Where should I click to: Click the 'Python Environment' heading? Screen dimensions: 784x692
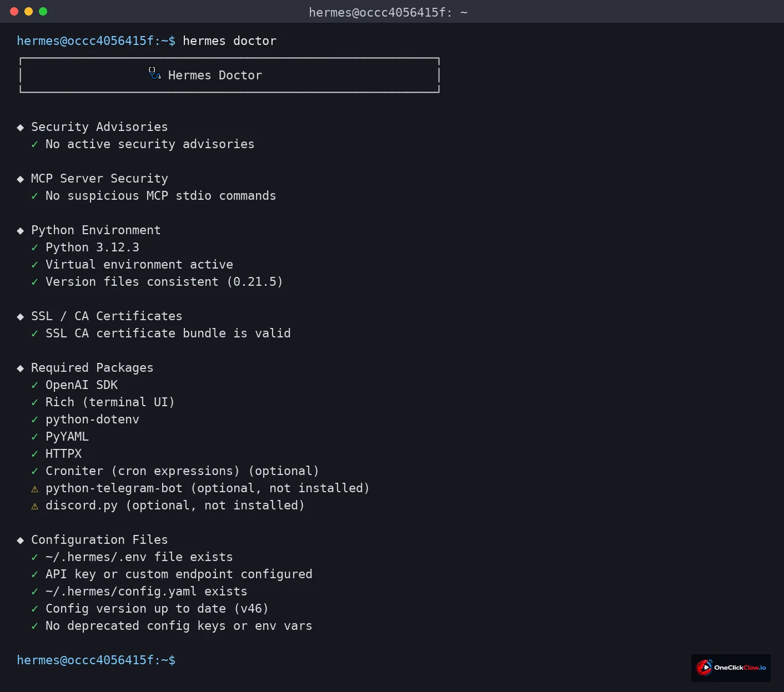(x=96, y=230)
